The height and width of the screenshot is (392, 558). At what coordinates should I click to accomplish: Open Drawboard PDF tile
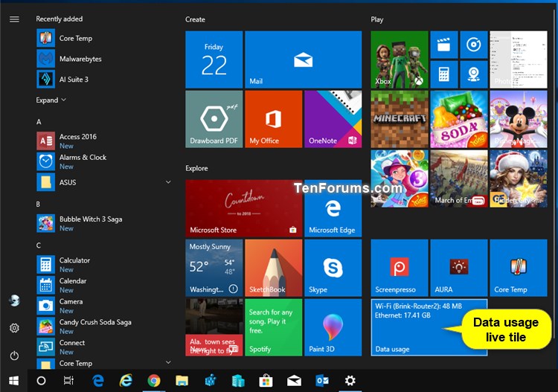pos(214,119)
